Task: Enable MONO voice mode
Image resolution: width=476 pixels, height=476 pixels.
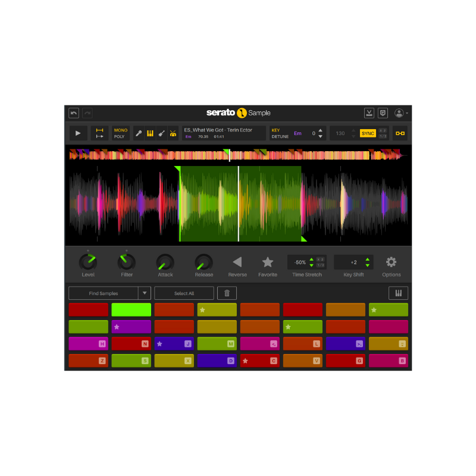Action: click(x=121, y=130)
